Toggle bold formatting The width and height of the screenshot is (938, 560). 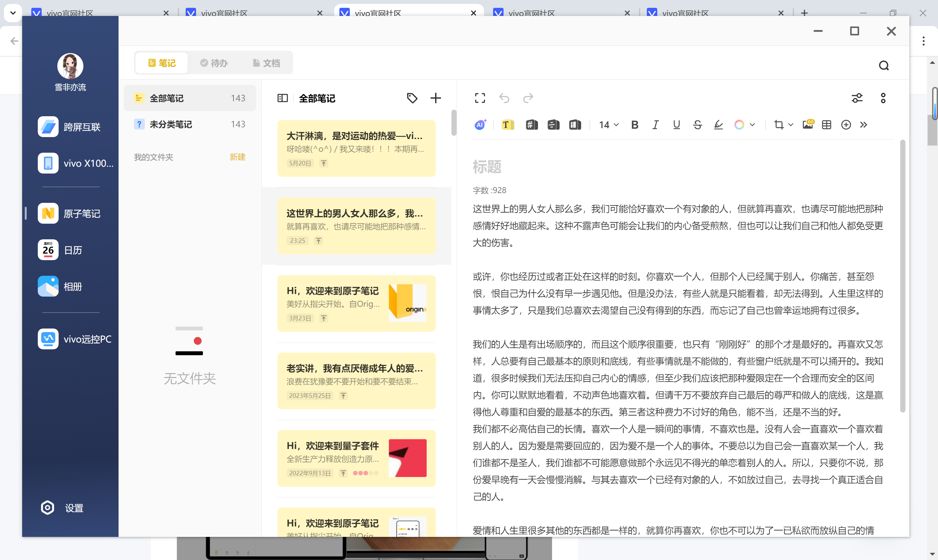point(634,124)
